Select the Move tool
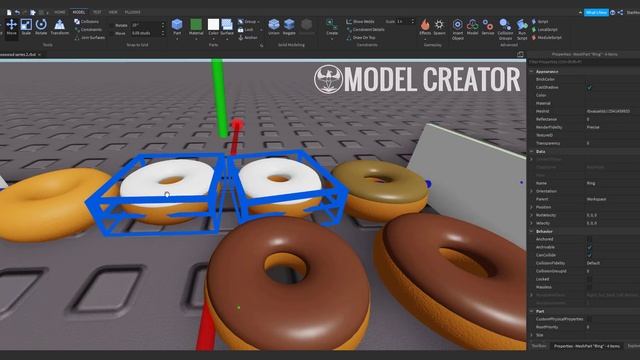 point(11,27)
